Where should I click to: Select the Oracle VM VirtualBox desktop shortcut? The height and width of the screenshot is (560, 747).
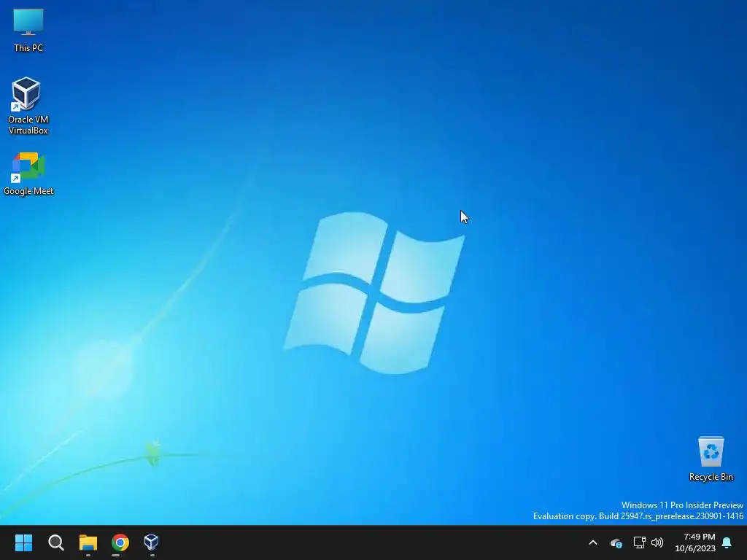pos(28,106)
